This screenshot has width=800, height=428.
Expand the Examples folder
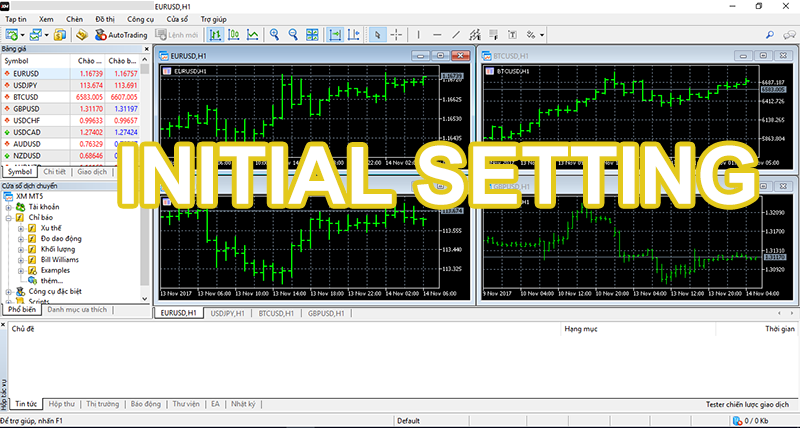[20, 270]
